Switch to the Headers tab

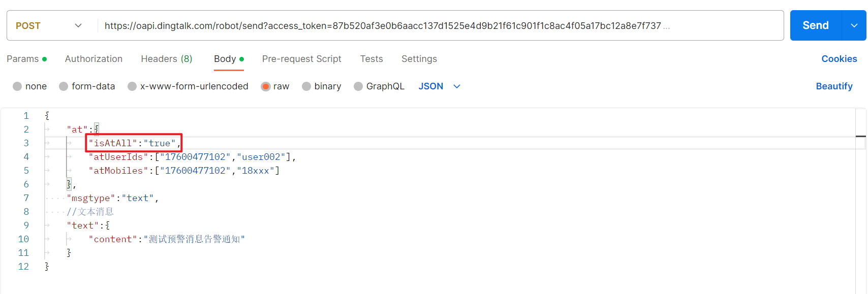(x=167, y=58)
